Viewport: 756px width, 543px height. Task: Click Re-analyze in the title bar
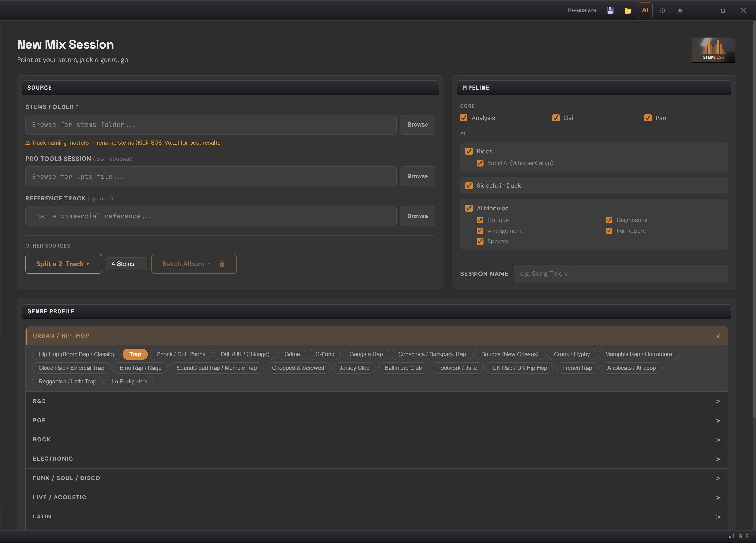(x=582, y=10)
